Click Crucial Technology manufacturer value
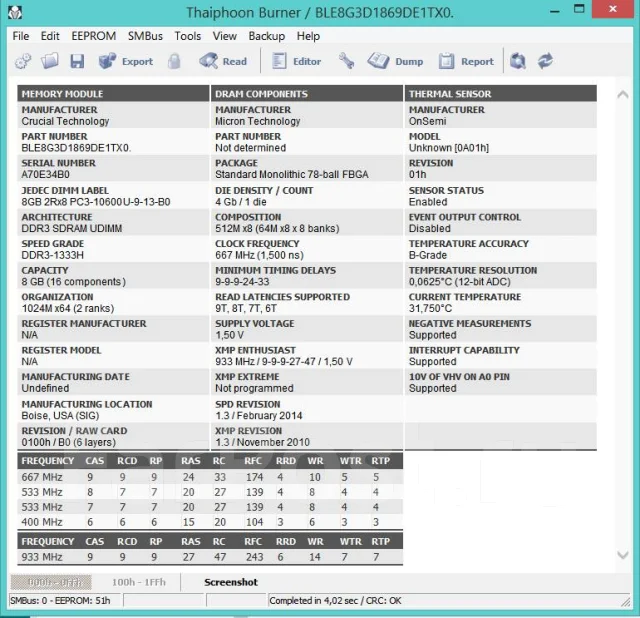 pos(65,121)
